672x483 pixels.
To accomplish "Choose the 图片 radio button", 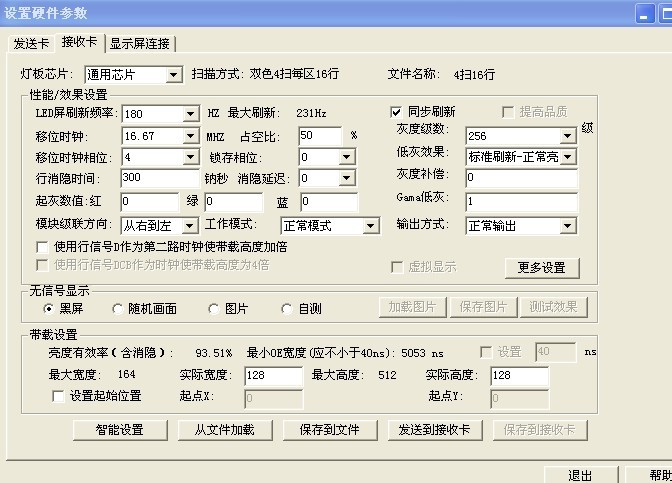I will [x=213, y=309].
